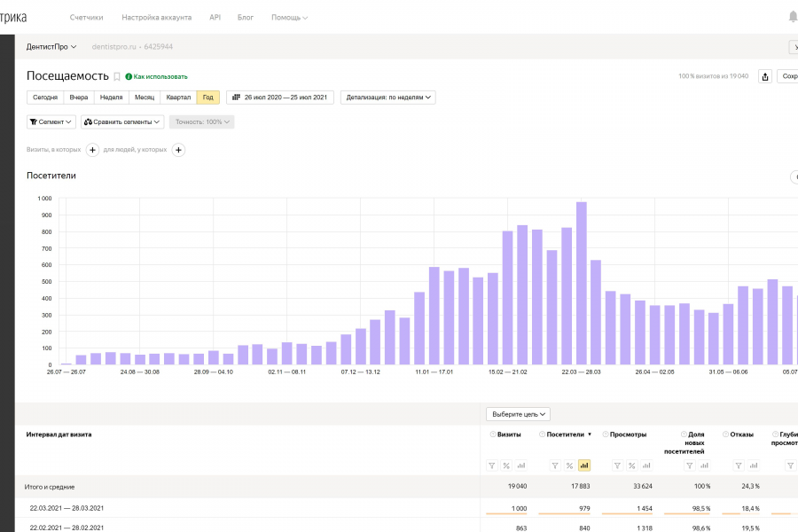Open the Выберите цель dropdown

click(x=519, y=414)
